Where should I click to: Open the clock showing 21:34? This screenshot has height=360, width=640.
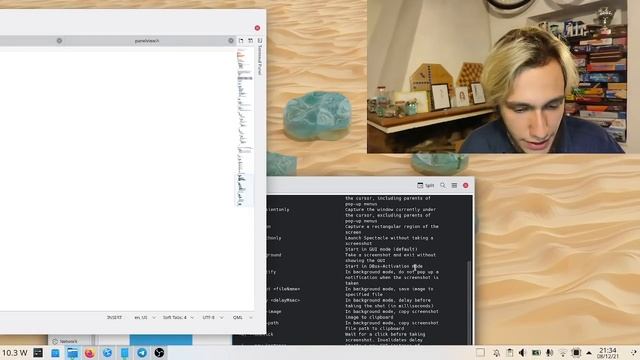pos(608,353)
